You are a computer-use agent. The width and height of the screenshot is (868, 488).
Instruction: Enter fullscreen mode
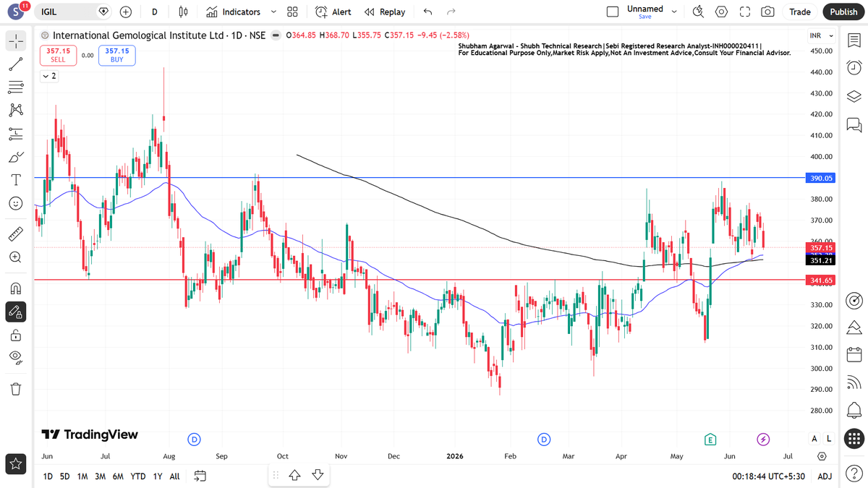coord(744,12)
